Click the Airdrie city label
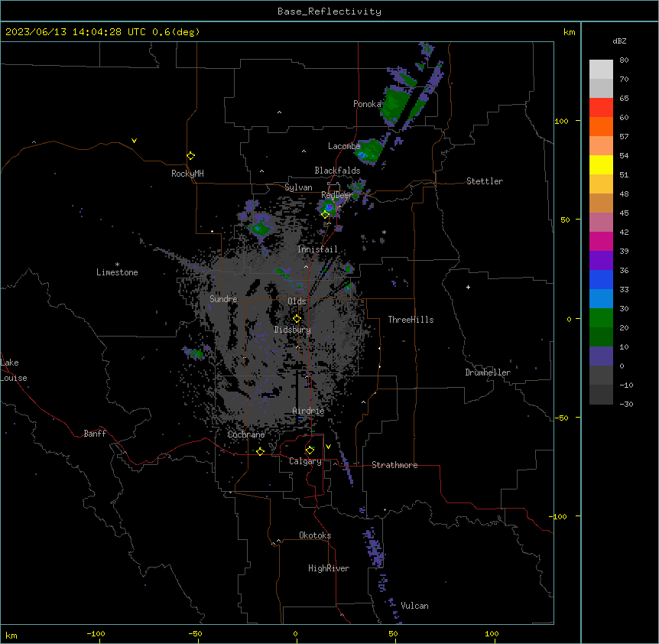Screen dimensions: 659x644 point(309,411)
